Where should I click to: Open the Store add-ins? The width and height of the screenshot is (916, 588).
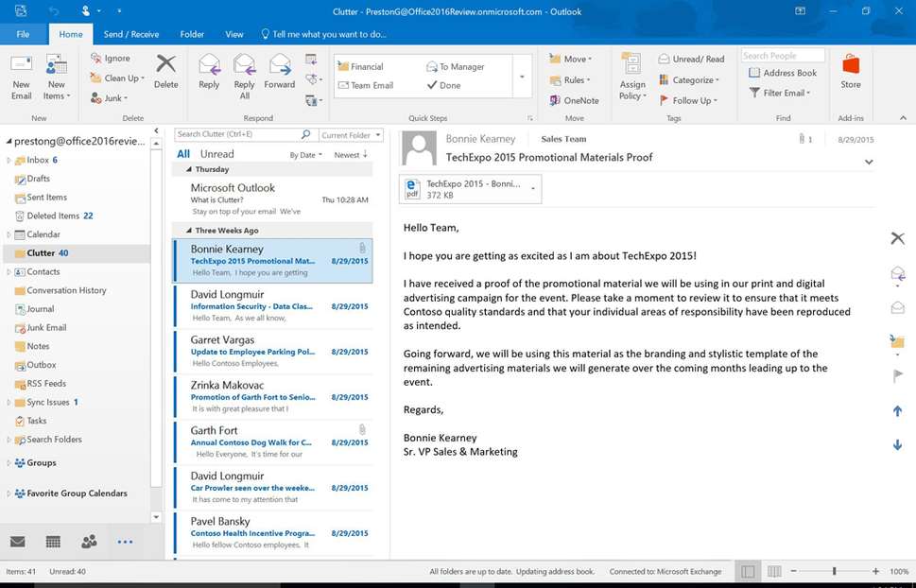[851, 73]
